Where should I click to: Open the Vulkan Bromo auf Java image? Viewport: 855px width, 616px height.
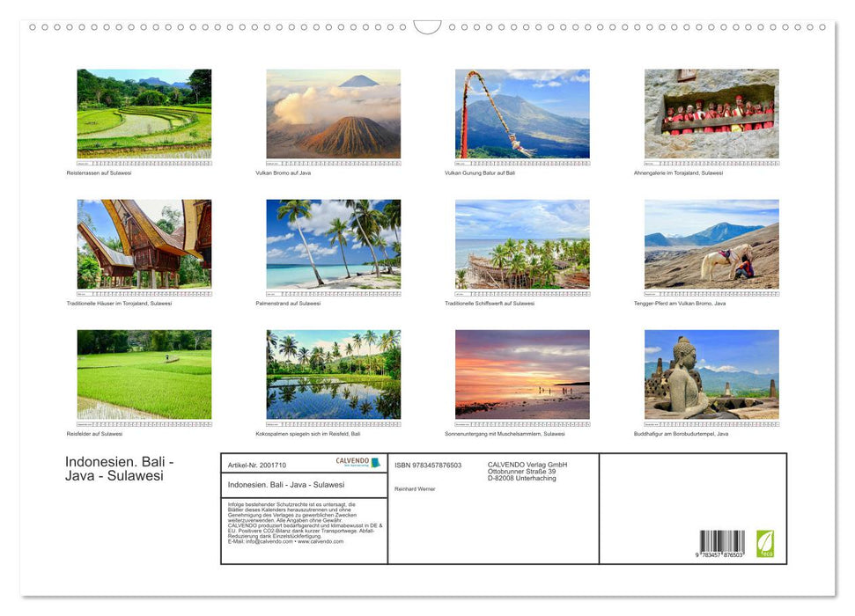(x=333, y=115)
